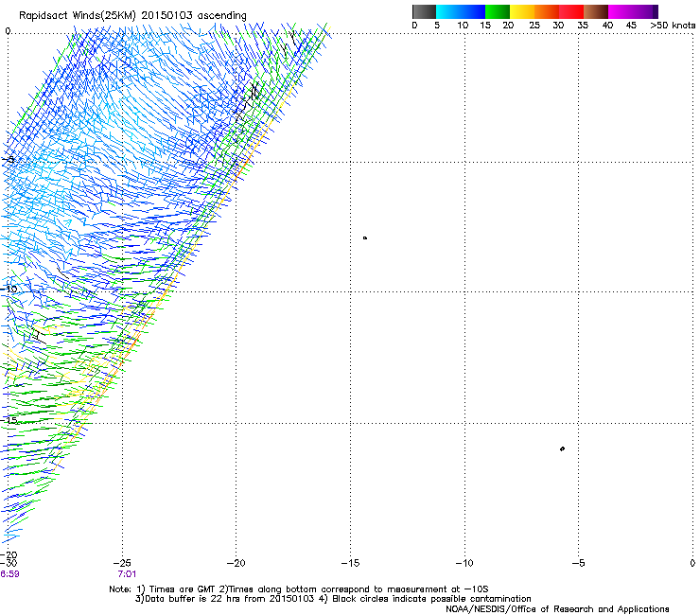
Task: Click the small island outline near -14 longitude
Action: tap(365, 238)
